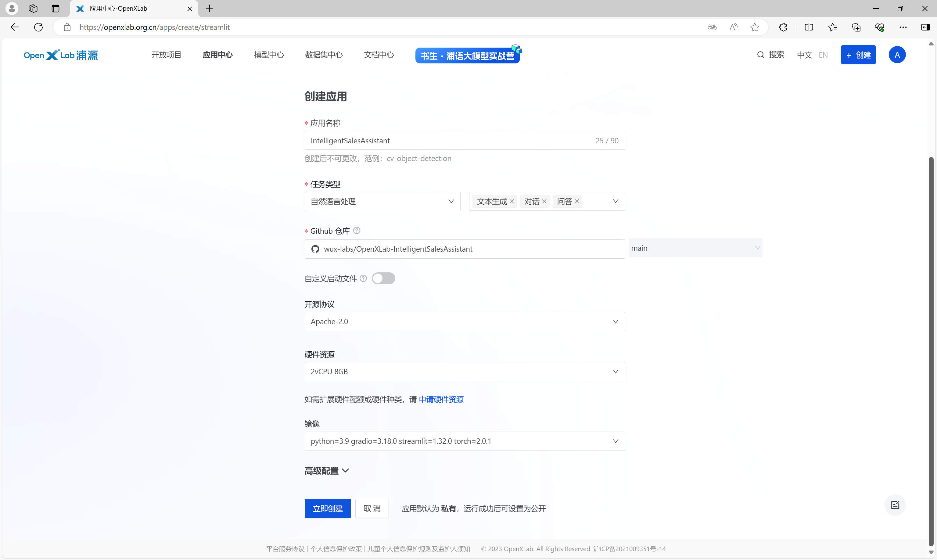This screenshot has height=560, width=937.
Task: Open the browser profile avatar icon
Action: [12, 8]
